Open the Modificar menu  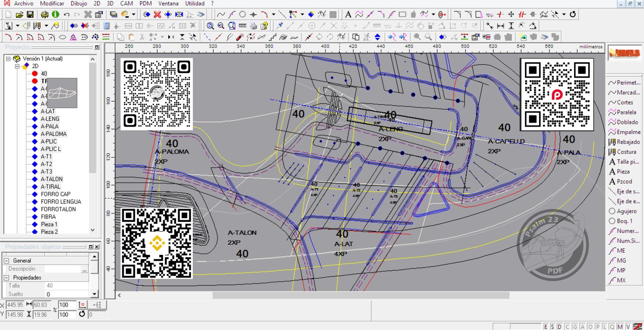click(52, 3)
